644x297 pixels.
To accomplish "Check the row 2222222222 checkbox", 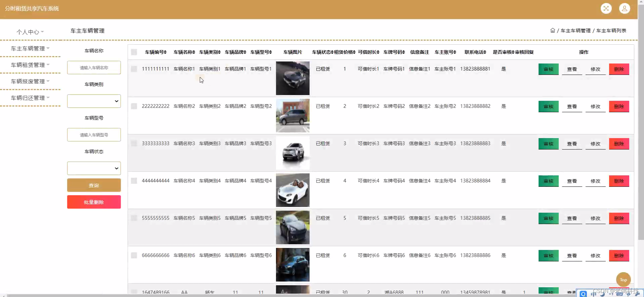I will click(x=134, y=106).
